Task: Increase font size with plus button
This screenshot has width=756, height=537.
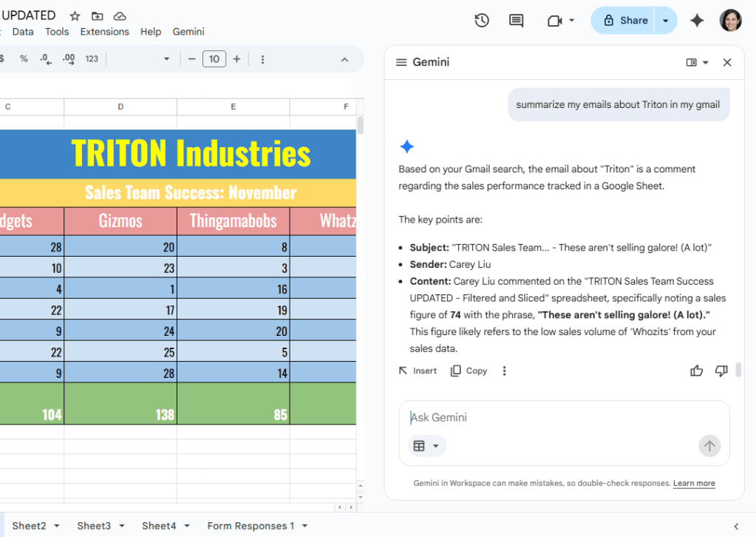Action: click(x=236, y=59)
